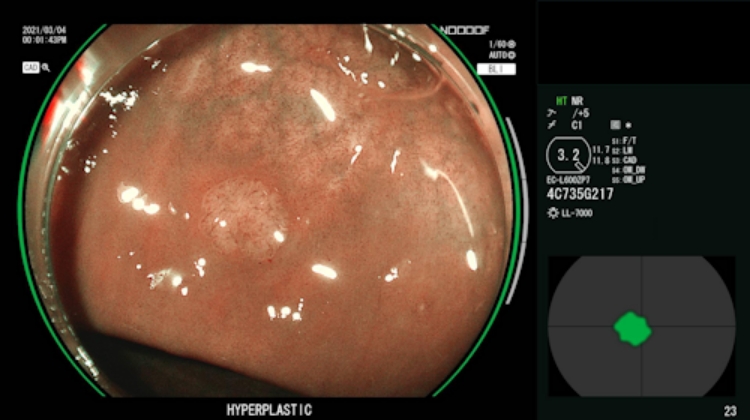Click the small square icon beside C1
The width and height of the screenshot is (750, 420).
click(x=615, y=125)
